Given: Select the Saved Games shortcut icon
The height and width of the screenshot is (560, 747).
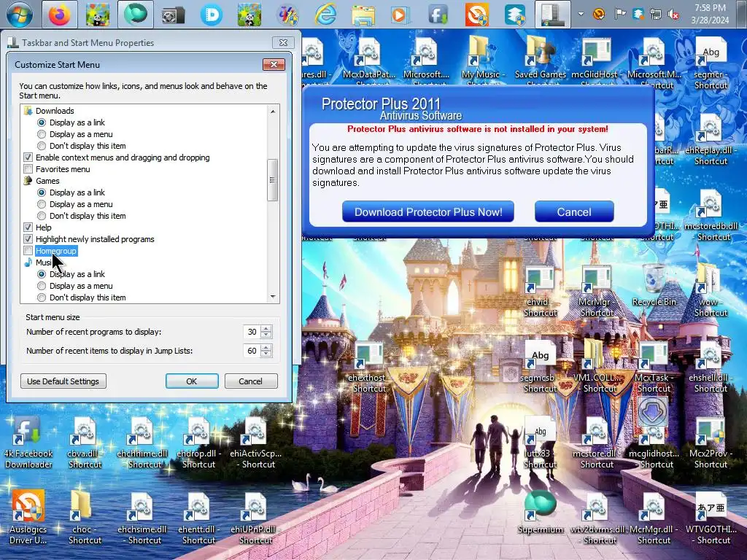Looking at the screenshot, I should pos(541,58).
